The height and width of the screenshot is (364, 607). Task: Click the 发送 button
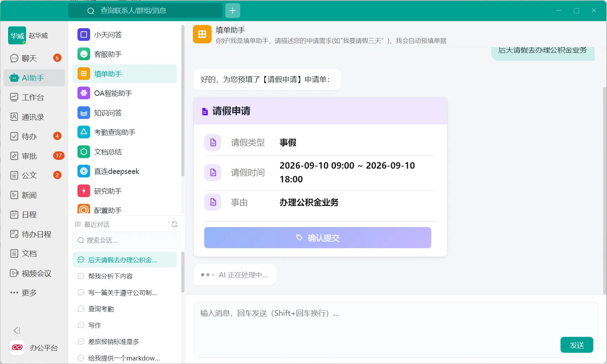pyautogui.click(x=577, y=345)
